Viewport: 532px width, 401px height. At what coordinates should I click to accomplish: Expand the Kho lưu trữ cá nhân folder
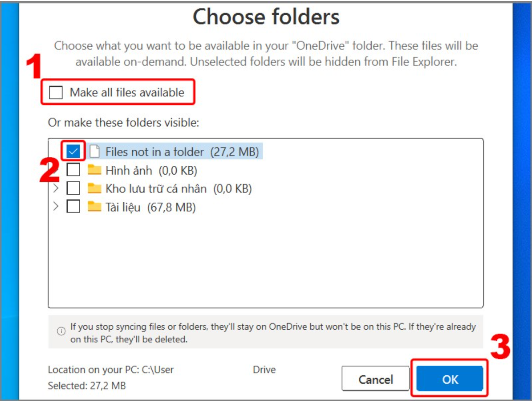(x=56, y=188)
